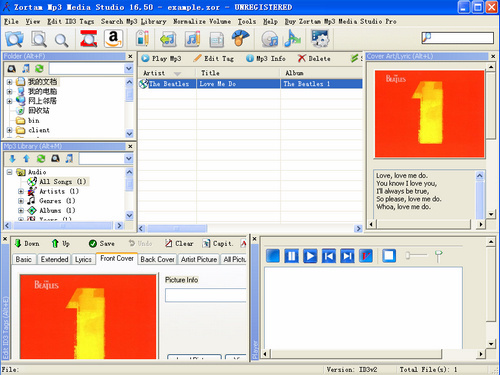The width and height of the screenshot is (500, 375).
Task: Start playback with the player play button
Action: pos(310,256)
